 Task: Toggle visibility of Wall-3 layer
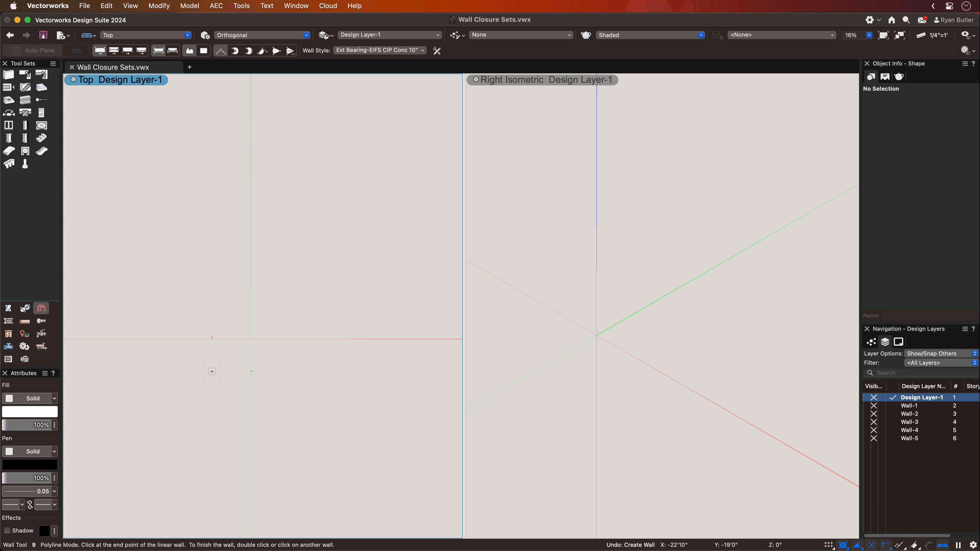tap(874, 422)
